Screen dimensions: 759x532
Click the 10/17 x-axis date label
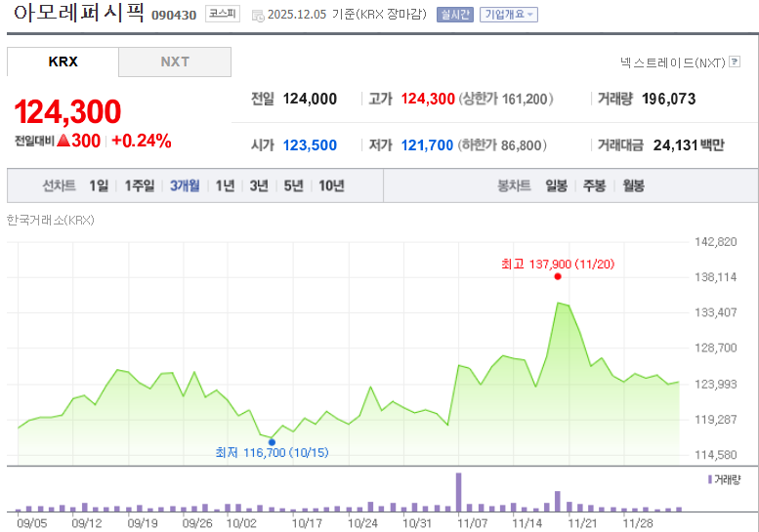click(x=307, y=523)
